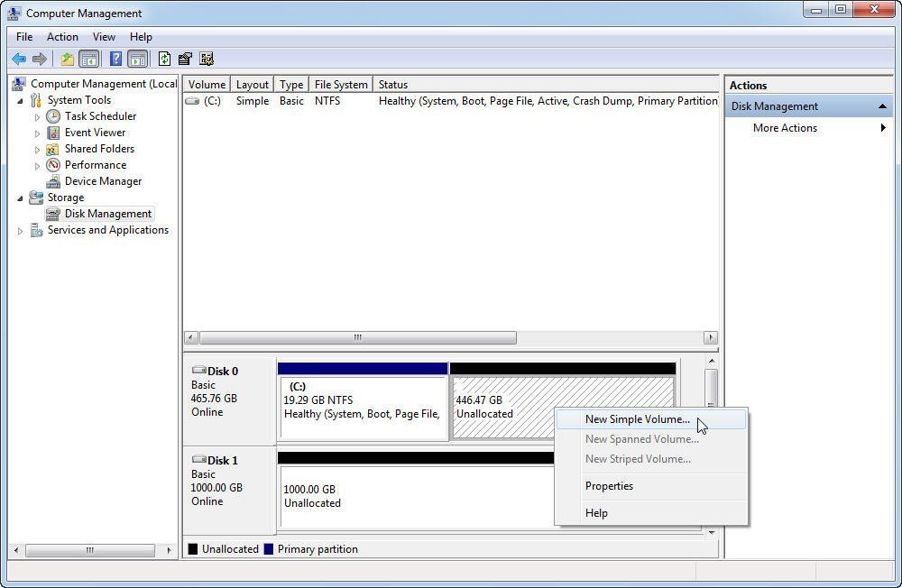Toggle the Show/Hide Action Pane icon
Viewport: 902px width, 588px height.
137,59
